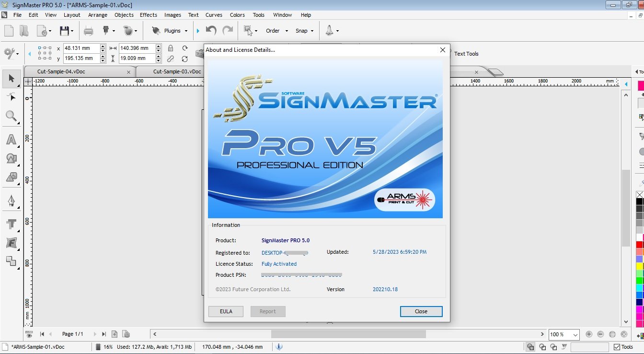Click the Print icon in the toolbar
This screenshot has width=644, height=354.
coord(89,31)
